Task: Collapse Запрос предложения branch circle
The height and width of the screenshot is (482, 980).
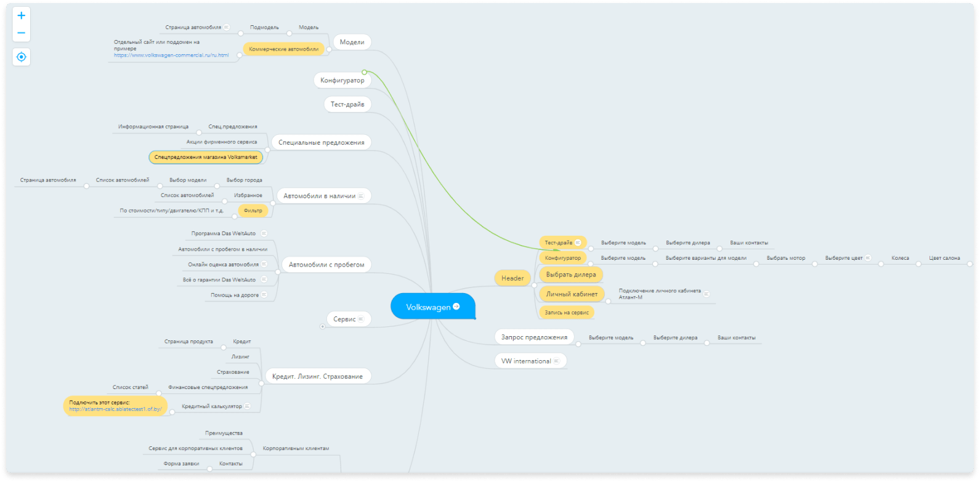Action: pyautogui.click(x=578, y=343)
